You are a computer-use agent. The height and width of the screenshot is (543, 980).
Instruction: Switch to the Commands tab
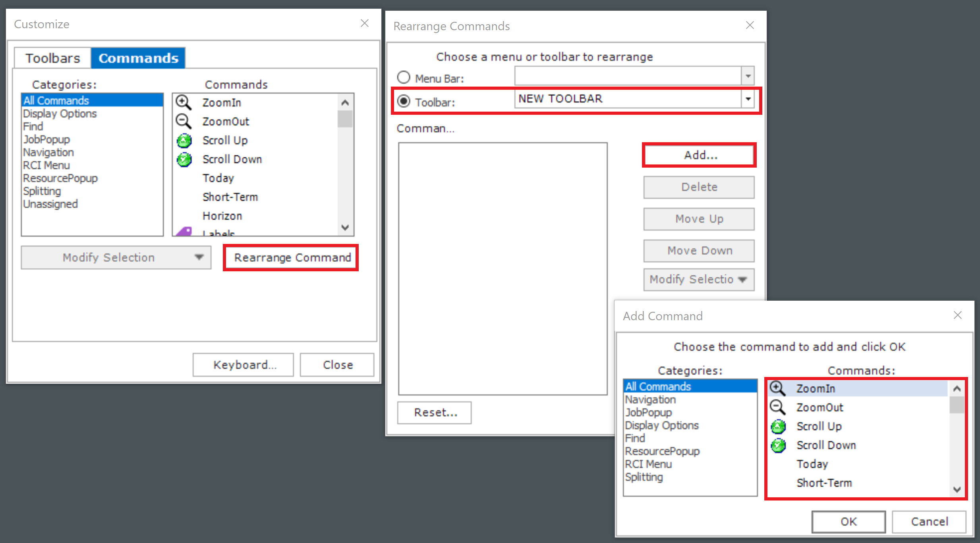pos(138,58)
